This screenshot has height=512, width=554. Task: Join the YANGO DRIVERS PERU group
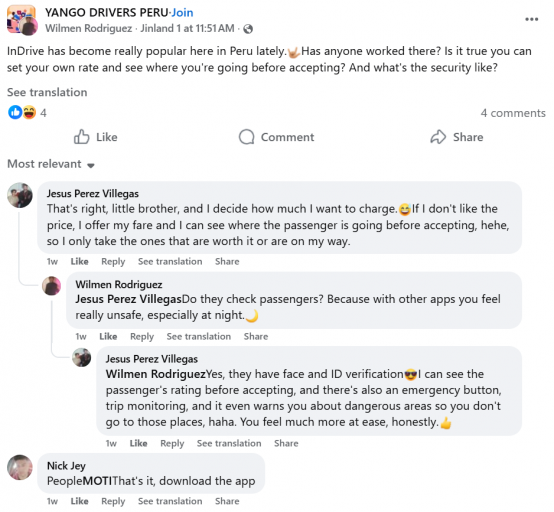click(x=182, y=13)
